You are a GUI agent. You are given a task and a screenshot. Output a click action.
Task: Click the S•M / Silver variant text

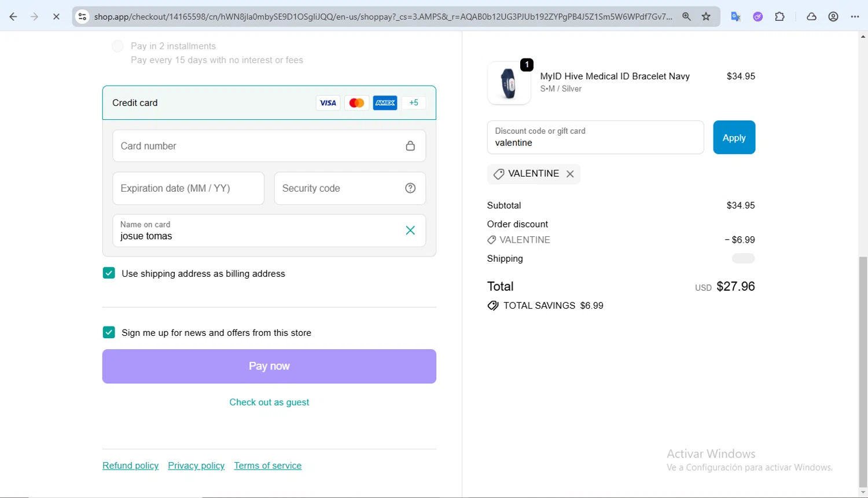561,89
